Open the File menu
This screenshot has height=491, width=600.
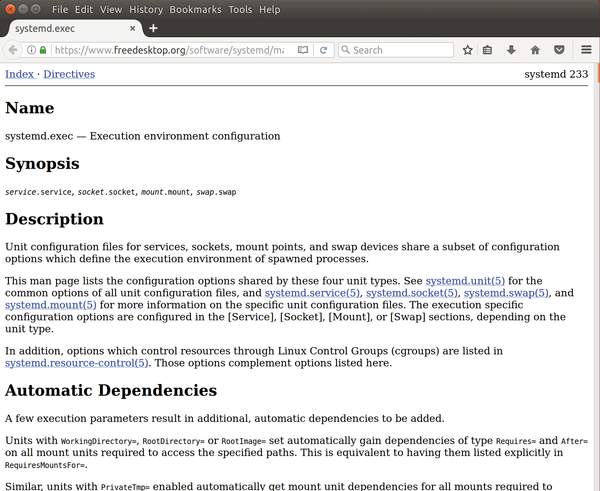(x=60, y=9)
